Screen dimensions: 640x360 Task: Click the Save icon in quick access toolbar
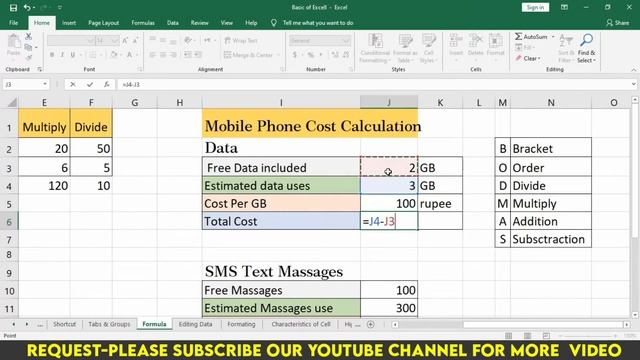pos(13,7)
